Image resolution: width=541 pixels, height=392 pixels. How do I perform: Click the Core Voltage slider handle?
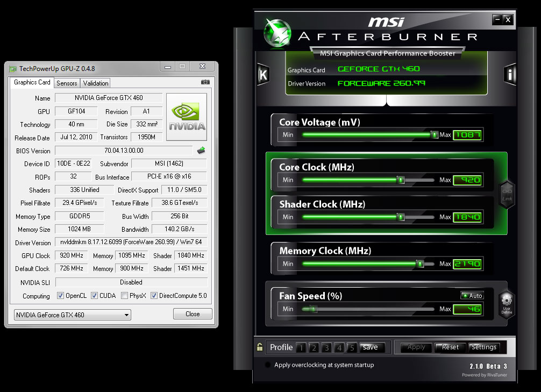click(435, 134)
